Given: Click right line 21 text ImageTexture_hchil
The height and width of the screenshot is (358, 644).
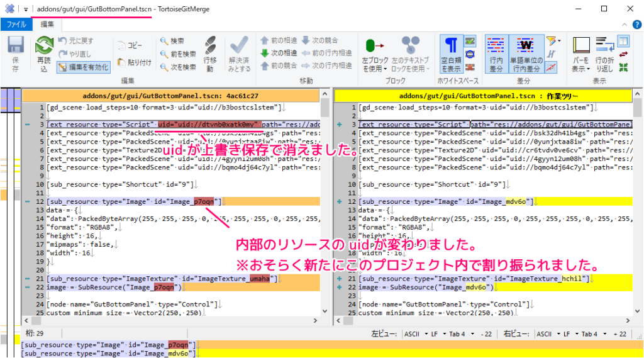Looking at the screenshot, I should point(547,279).
